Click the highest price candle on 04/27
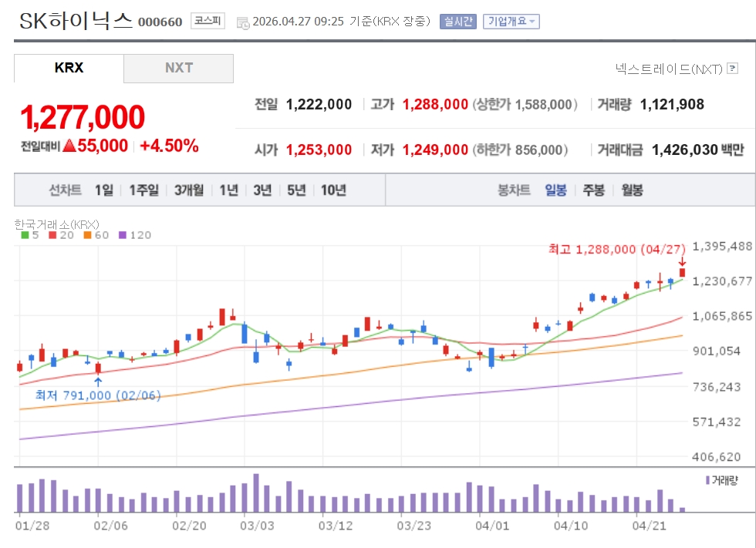Screen dimensions: 756x548 point(682,272)
